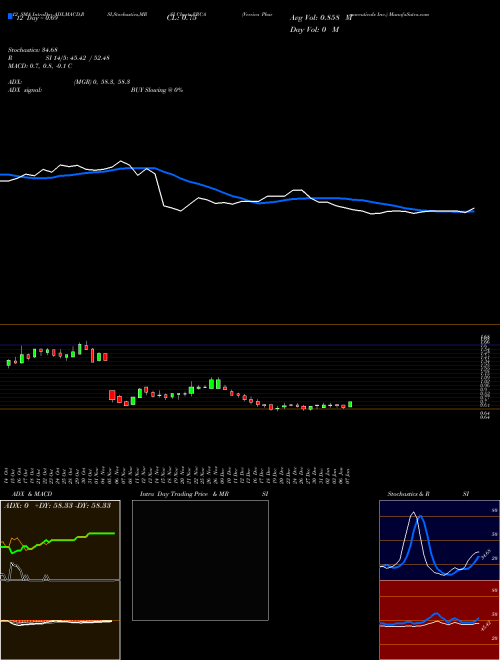Click the 'Intra Day Trading Price & MR' title
Viewport: 500px width, 660px height.
click(x=184, y=494)
